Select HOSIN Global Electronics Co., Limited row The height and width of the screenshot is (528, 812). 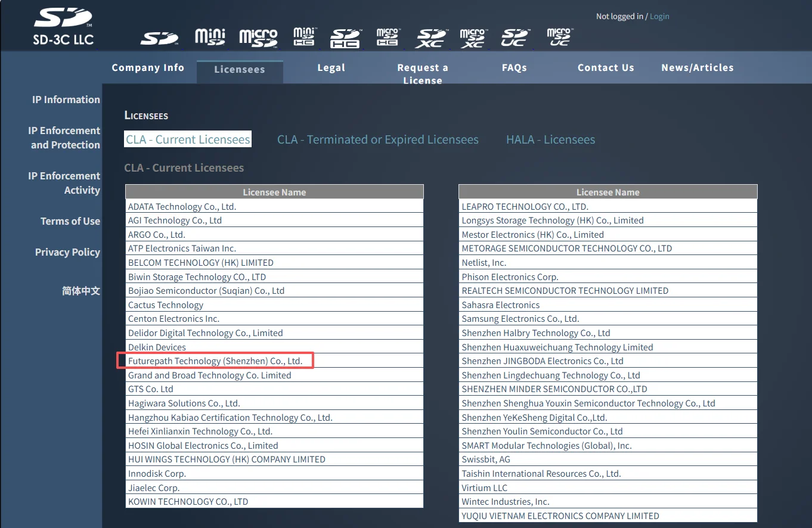pyautogui.click(x=274, y=446)
